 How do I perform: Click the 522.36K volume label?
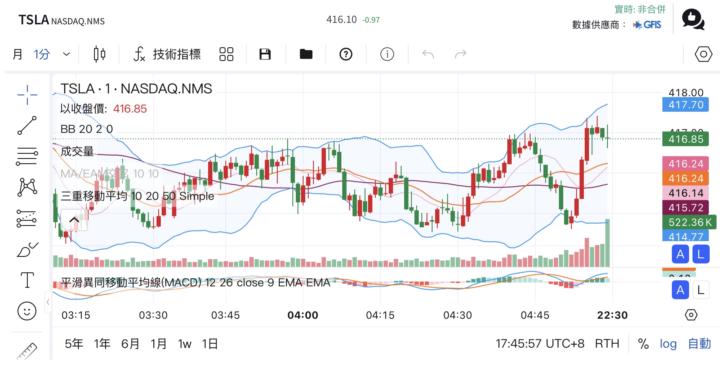689,222
